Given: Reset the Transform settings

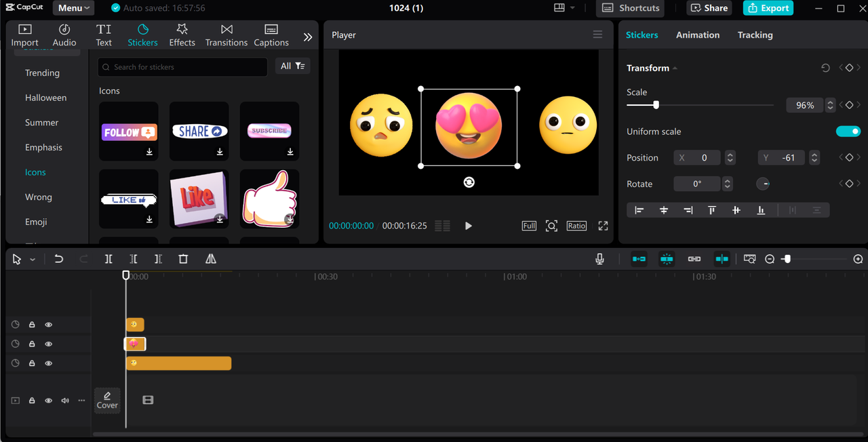Looking at the screenshot, I should pyautogui.click(x=825, y=68).
